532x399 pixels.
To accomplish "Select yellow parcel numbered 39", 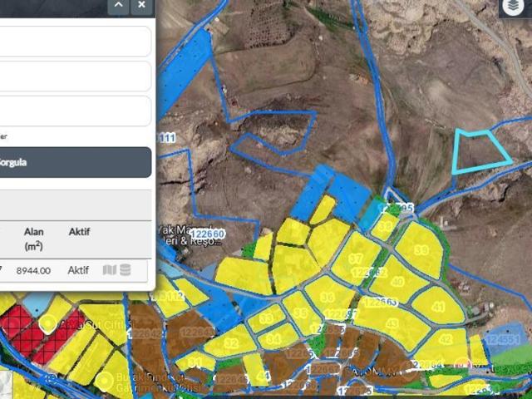I will (421, 250).
